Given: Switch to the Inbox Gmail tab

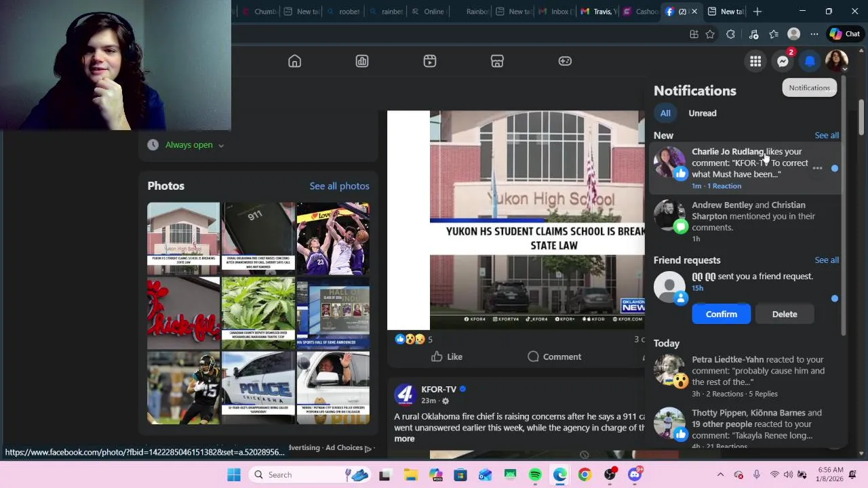Looking at the screenshot, I should (556, 12).
